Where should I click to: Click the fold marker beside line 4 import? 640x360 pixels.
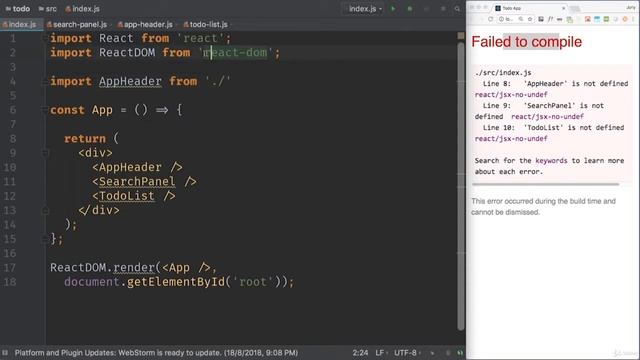click(x=45, y=82)
